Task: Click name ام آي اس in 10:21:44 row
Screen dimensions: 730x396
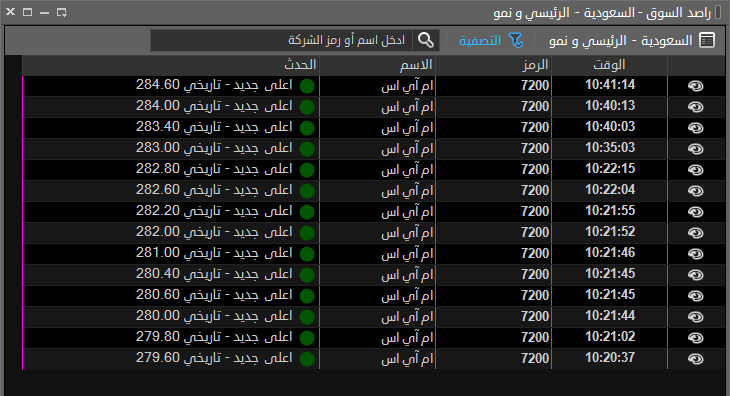Action: (x=407, y=316)
